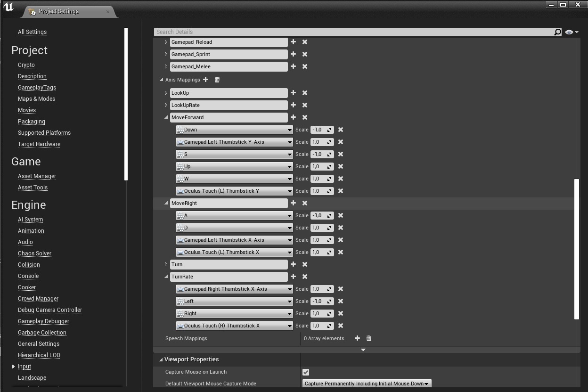
Task: Add a new axis mapping with plus icon
Action: click(206, 80)
